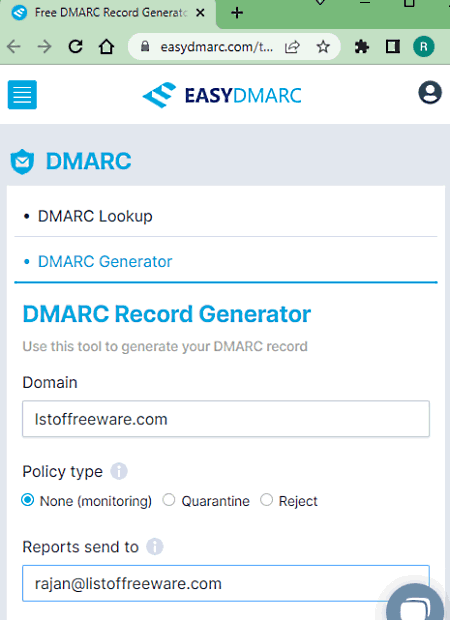Click the EasyDMARC logo
450x620 pixels.
click(222, 95)
